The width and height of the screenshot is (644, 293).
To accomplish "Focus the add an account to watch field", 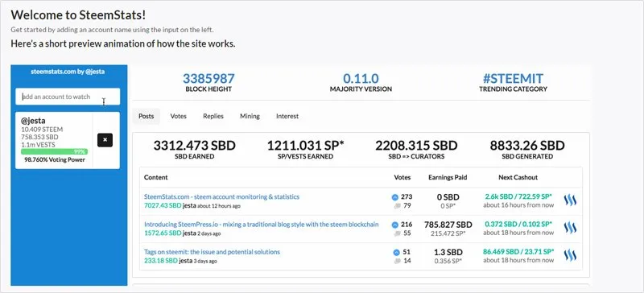I will (x=68, y=97).
